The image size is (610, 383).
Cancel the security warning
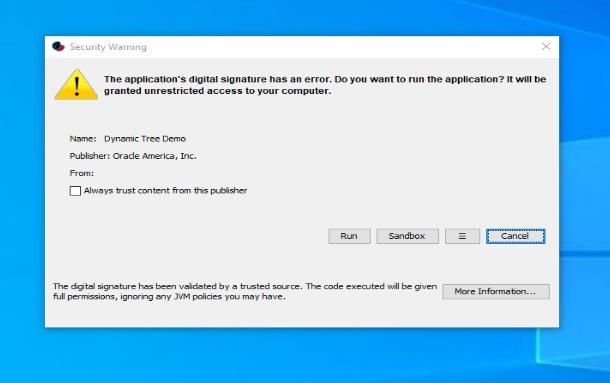coord(515,236)
